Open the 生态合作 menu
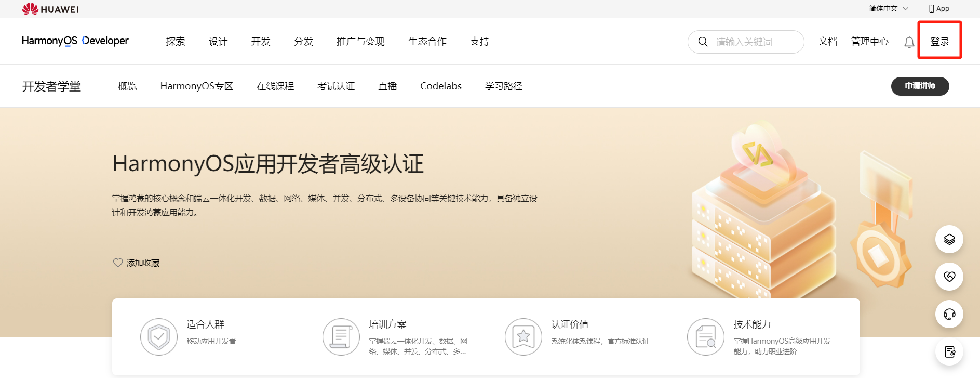Screen dimensions: 980x378 (x=427, y=42)
